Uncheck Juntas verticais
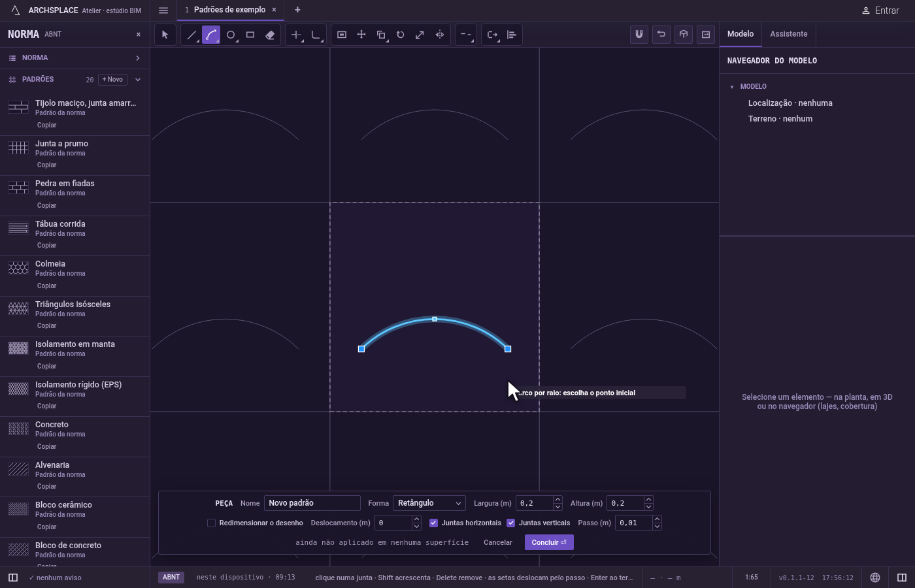The width and height of the screenshot is (915, 588). [511, 523]
